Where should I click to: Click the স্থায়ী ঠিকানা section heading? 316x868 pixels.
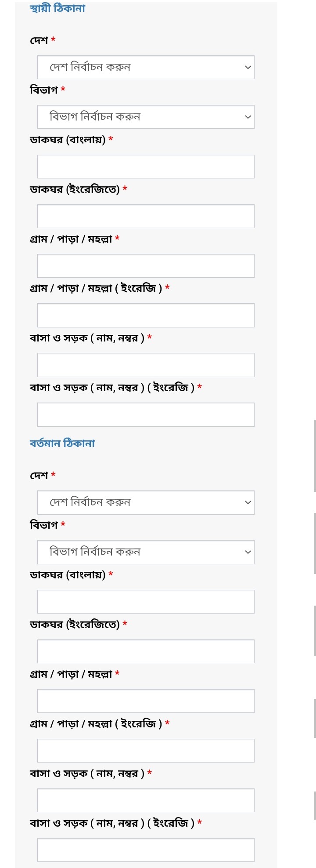click(x=57, y=8)
